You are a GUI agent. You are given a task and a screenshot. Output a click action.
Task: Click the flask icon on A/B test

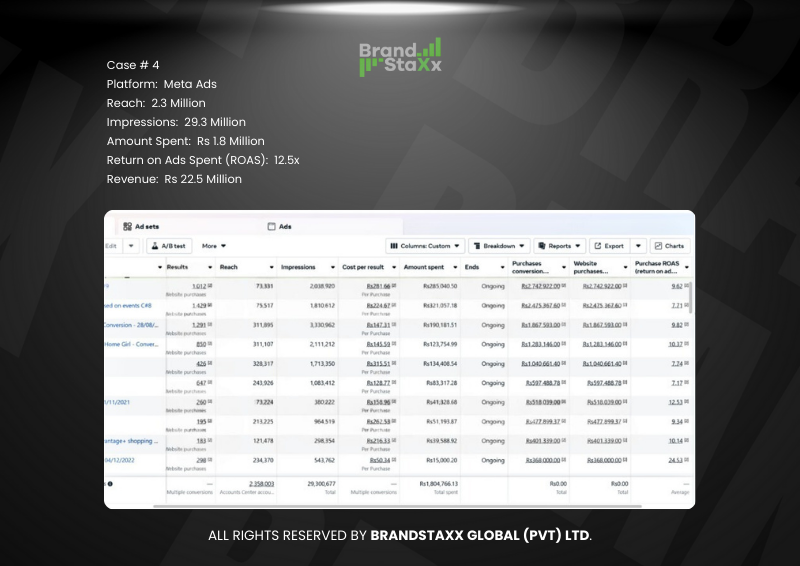point(157,246)
